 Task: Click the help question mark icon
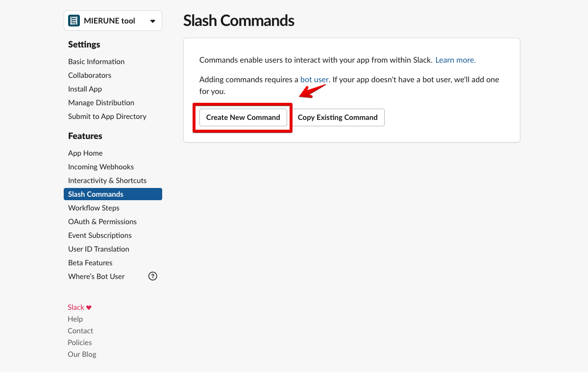click(153, 276)
